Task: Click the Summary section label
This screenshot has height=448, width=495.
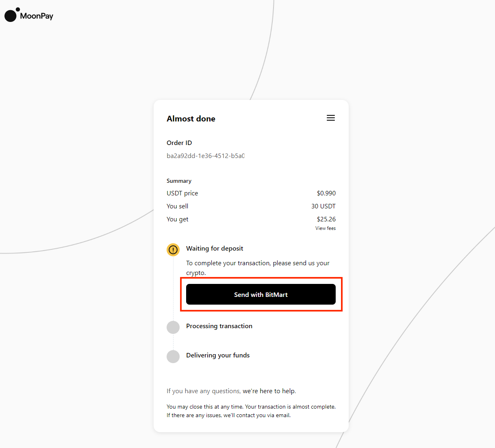Action: [x=179, y=181]
